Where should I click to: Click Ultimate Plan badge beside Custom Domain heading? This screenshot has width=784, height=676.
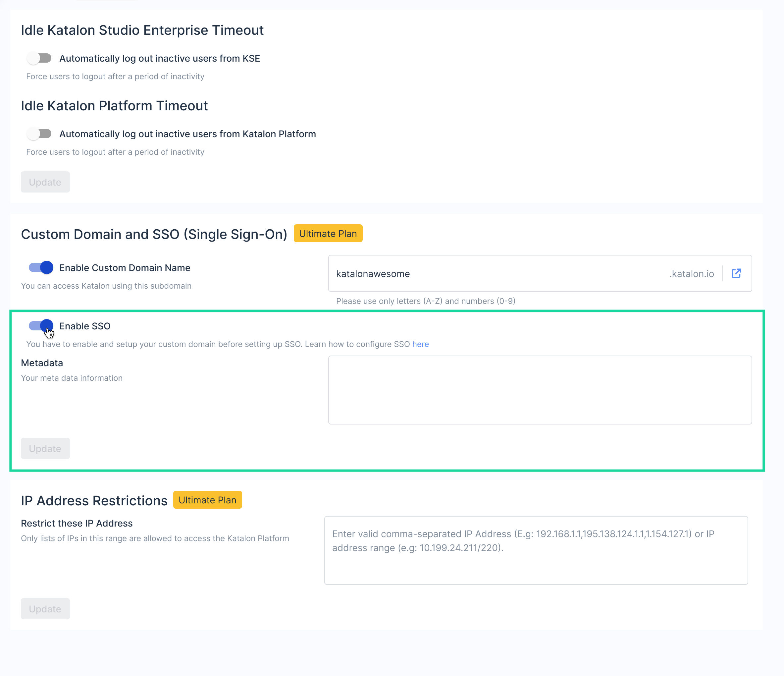pos(328,234)
